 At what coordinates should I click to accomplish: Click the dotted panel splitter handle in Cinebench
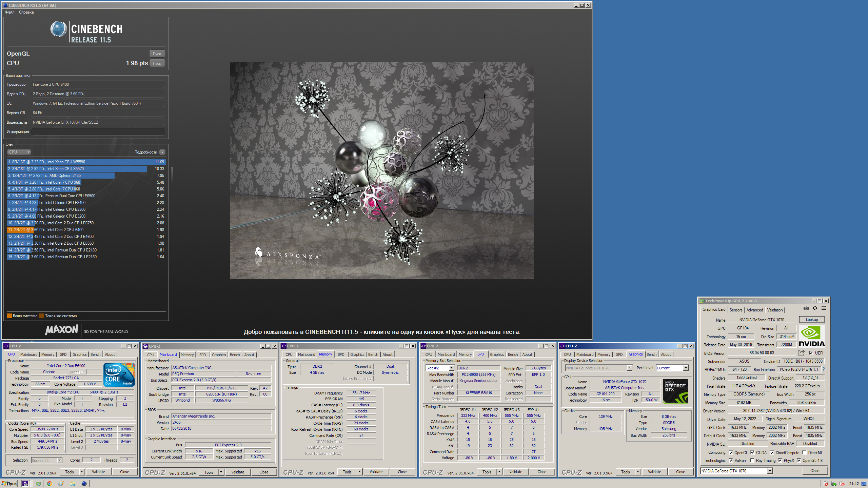(172, 177)
